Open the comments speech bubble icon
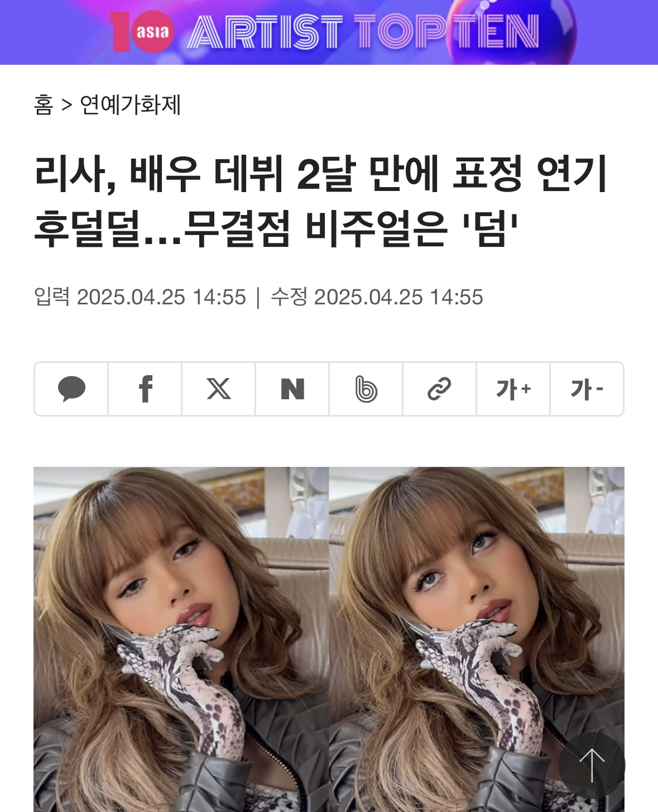Image resolution: width=658 pixels, height=812 pixels. pyautogui.click(x=71, y=389)
